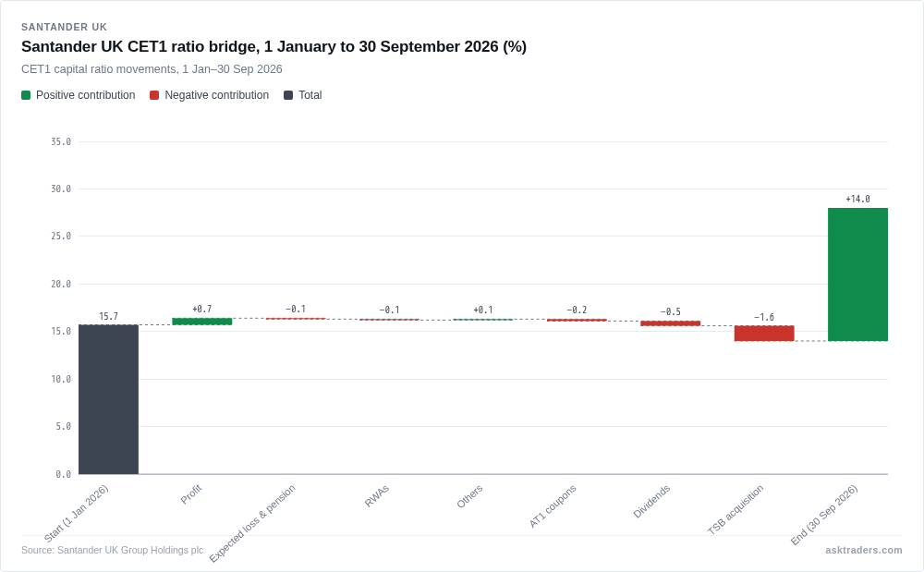Click the subtitle CET1 capital ratio movements

(x=152, y=69)
